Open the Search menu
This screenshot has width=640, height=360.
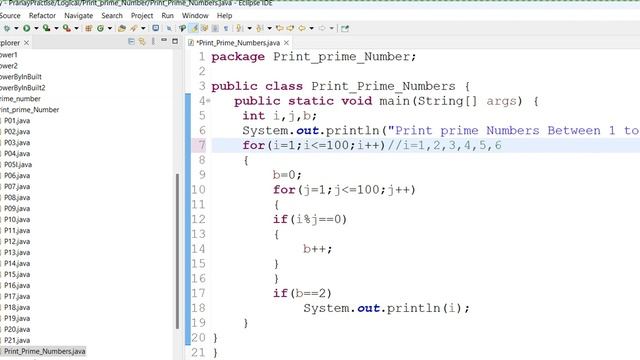(112, 16)
